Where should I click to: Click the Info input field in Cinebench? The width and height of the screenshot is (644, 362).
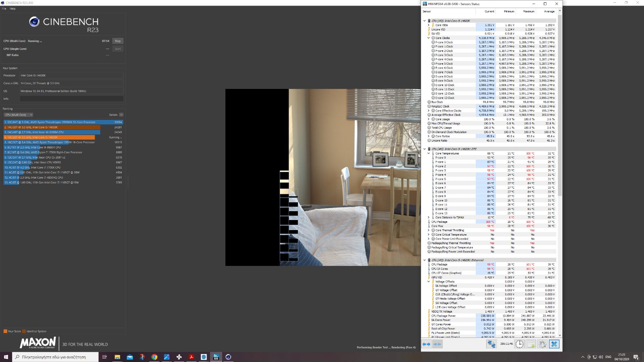point(72,99)
